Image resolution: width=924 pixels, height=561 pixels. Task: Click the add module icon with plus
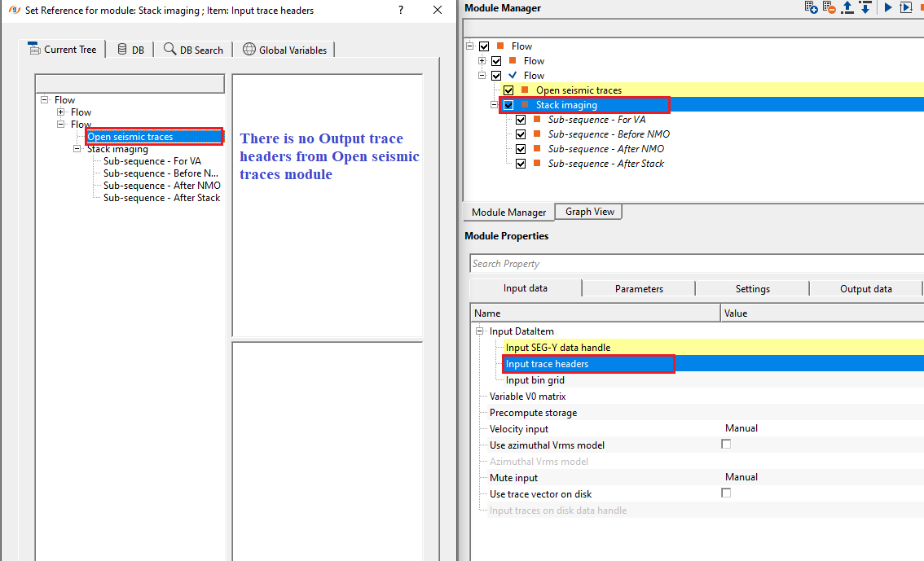point(811,7)
